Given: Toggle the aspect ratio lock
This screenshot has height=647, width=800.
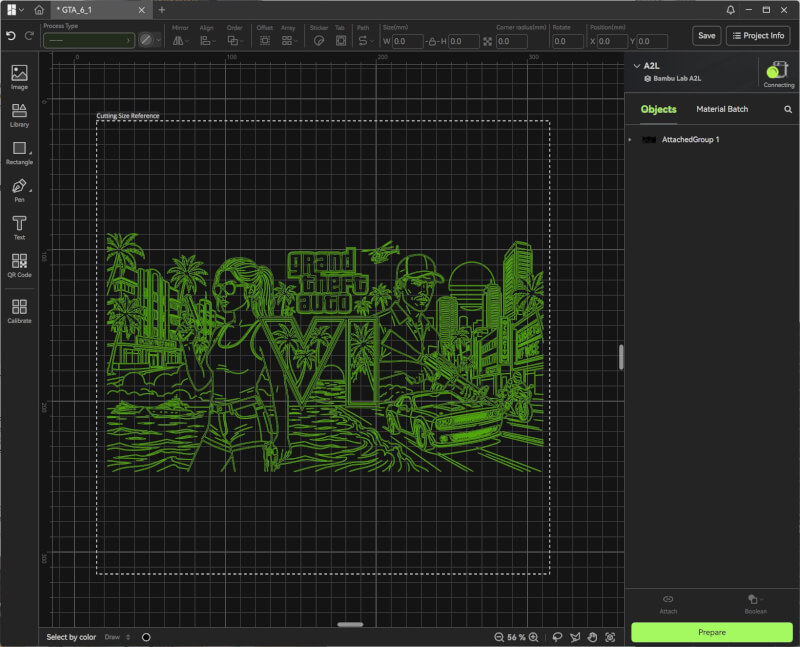Looking at the screenshot, I should point(432,41).
